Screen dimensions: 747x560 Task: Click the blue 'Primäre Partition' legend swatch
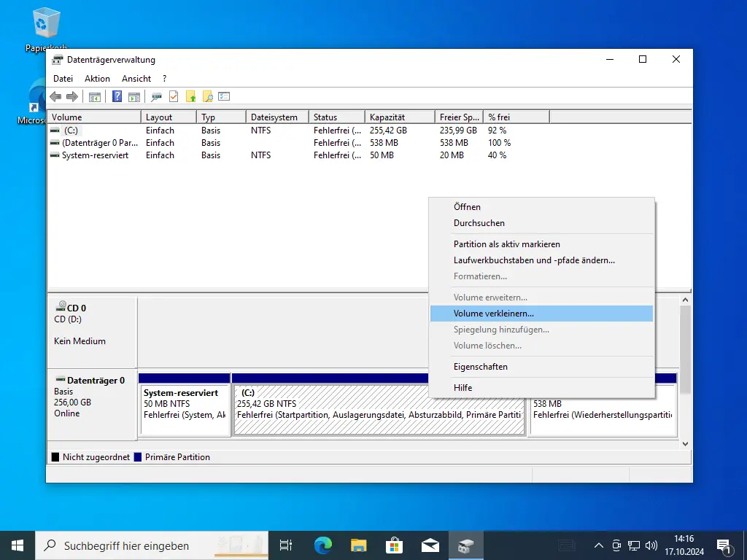139,457
